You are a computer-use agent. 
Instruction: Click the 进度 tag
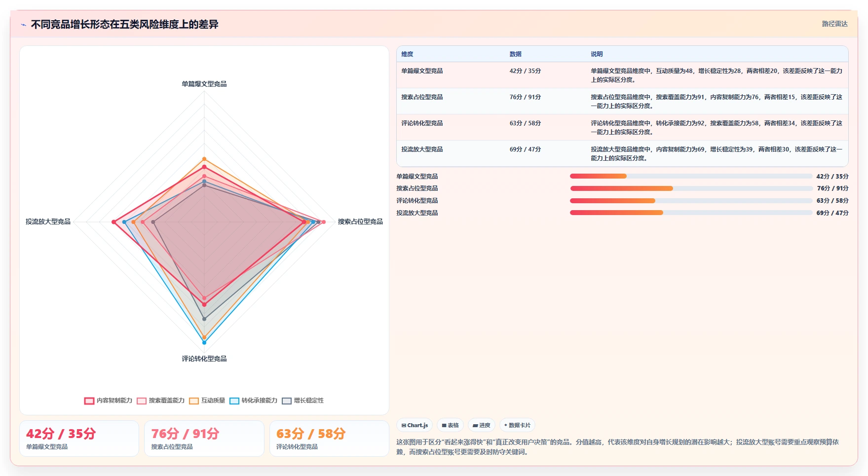click(482, 425)
